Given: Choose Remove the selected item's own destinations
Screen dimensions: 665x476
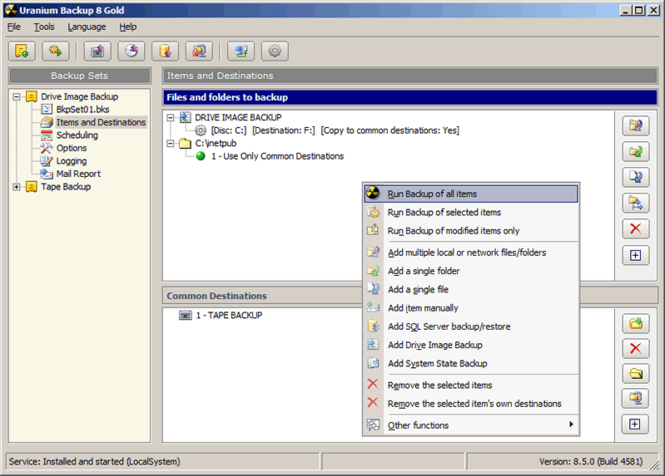Looking at the screenshot, I should point(471,403).
